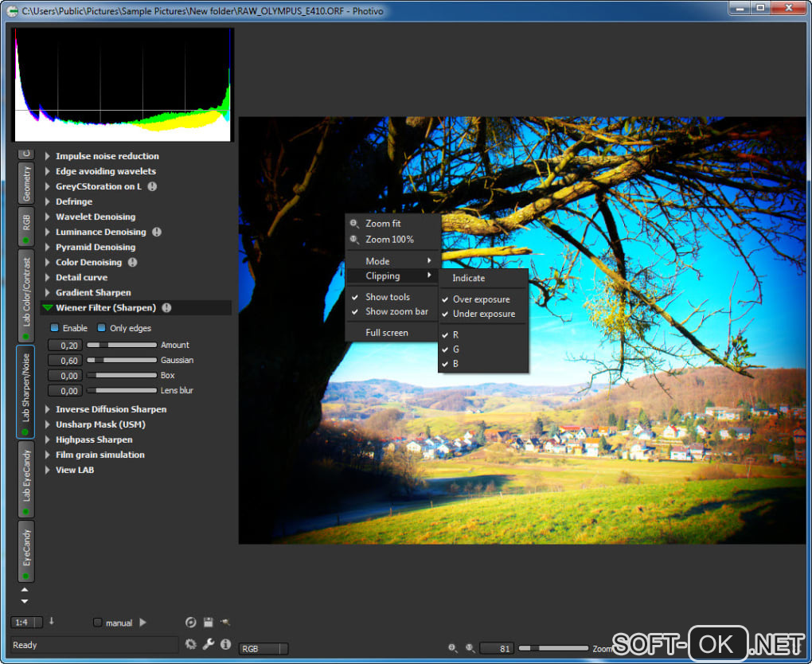This screenshot has height=664, width=812.
Task: Click the zoom 100% magnifier icon in zoom bar
Action: point(470,647)
